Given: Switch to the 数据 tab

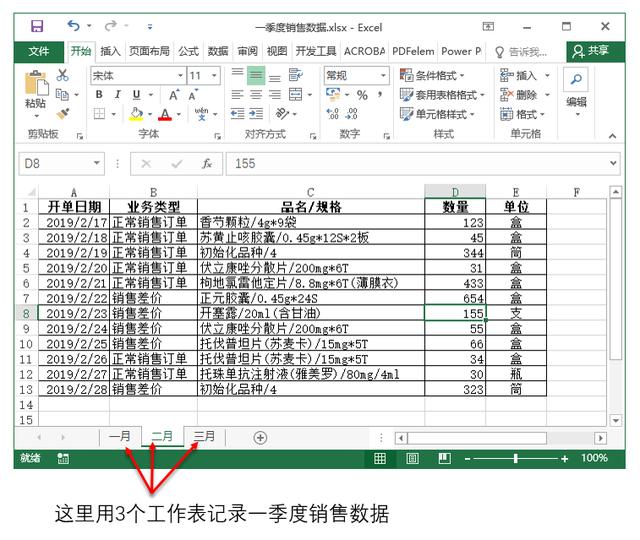Looking at the screenshot, I should click(218, 51).
